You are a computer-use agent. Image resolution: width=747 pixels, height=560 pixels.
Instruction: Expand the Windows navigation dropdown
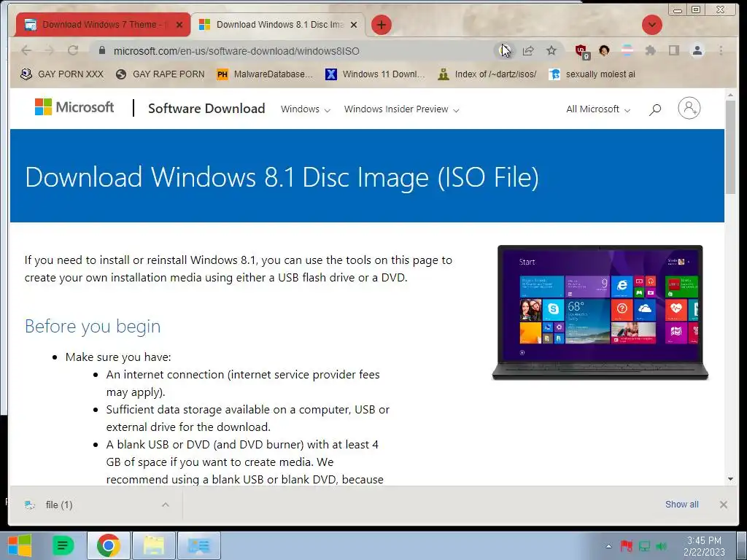(x=306, y=109)
